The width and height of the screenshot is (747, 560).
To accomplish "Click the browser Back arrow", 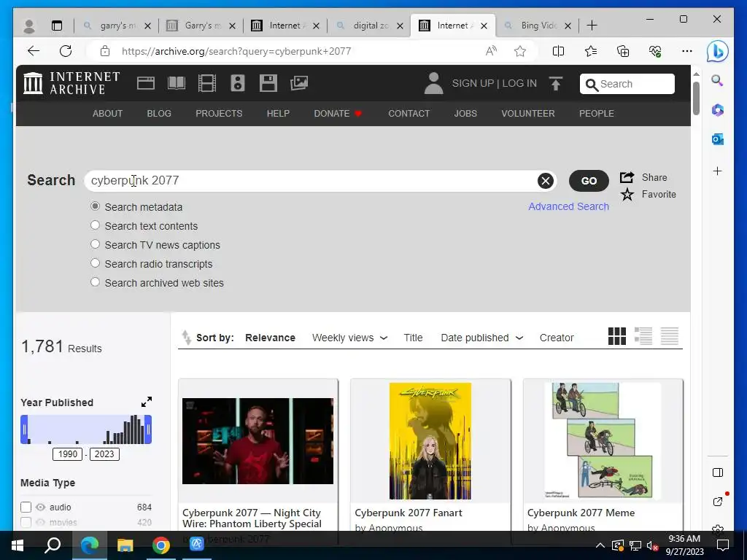I will pyautogui.click(x=34, y=51).
